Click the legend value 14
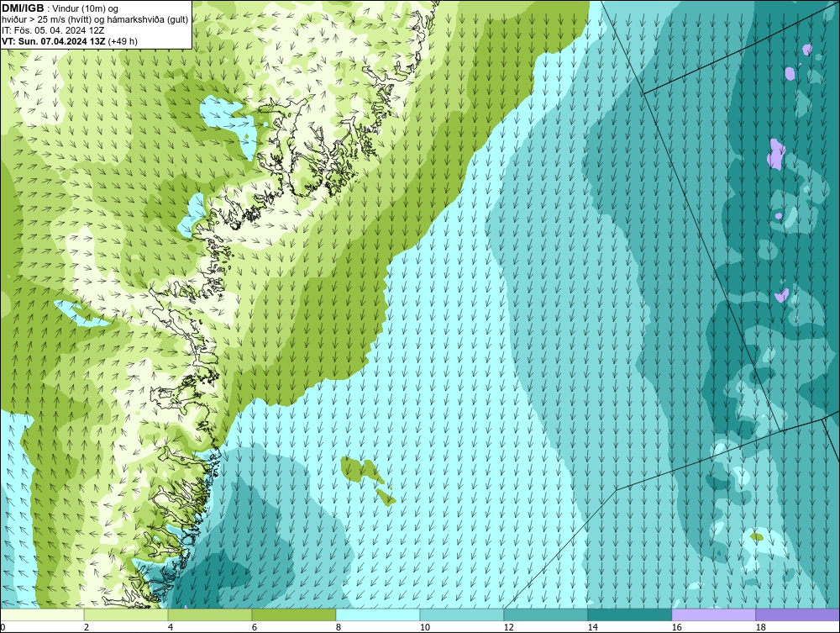 pos(592,627)
